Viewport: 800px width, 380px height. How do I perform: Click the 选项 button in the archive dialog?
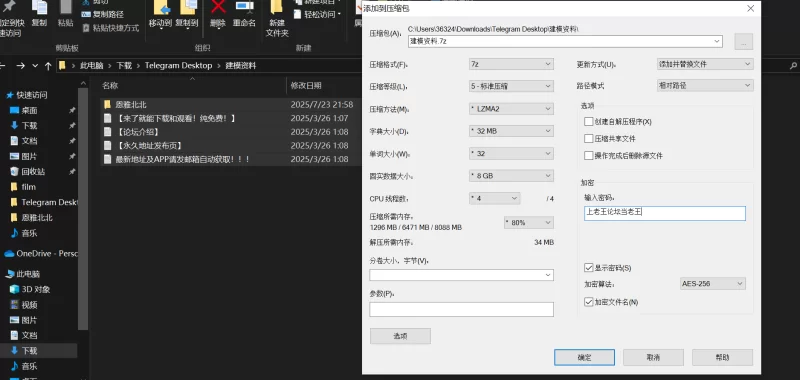(x=401, y=336)
